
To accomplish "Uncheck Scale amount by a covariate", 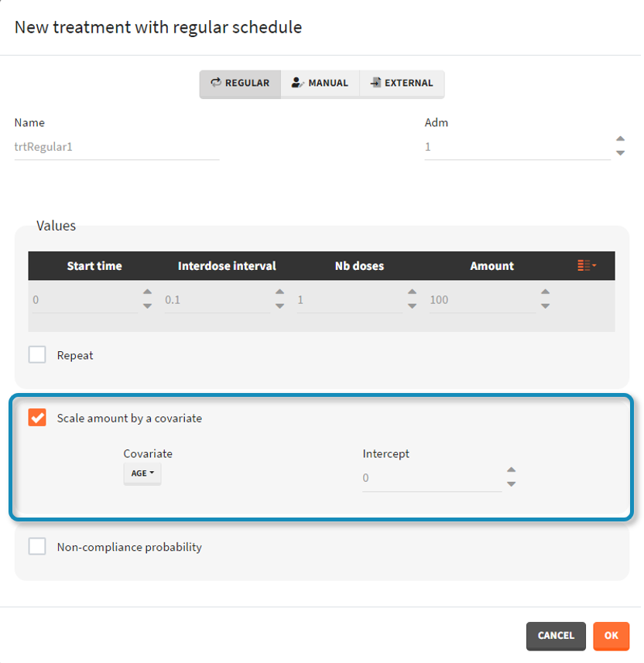I will [37, 418].
